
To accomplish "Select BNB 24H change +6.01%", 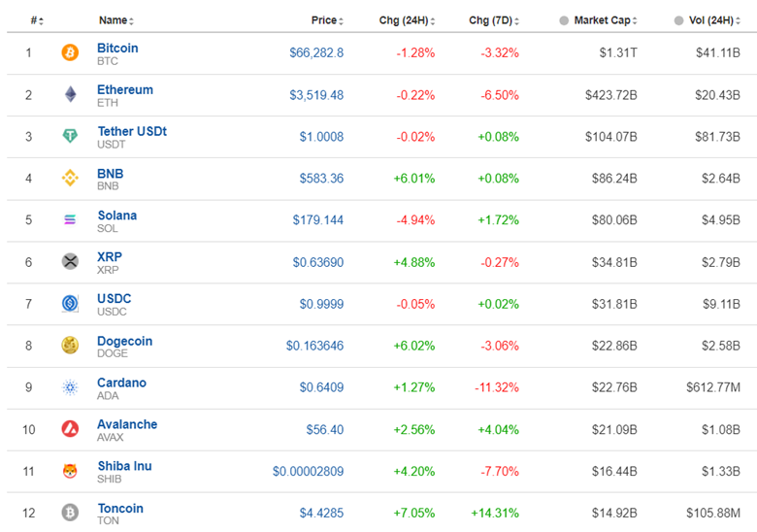I will (x=414, y=178).
